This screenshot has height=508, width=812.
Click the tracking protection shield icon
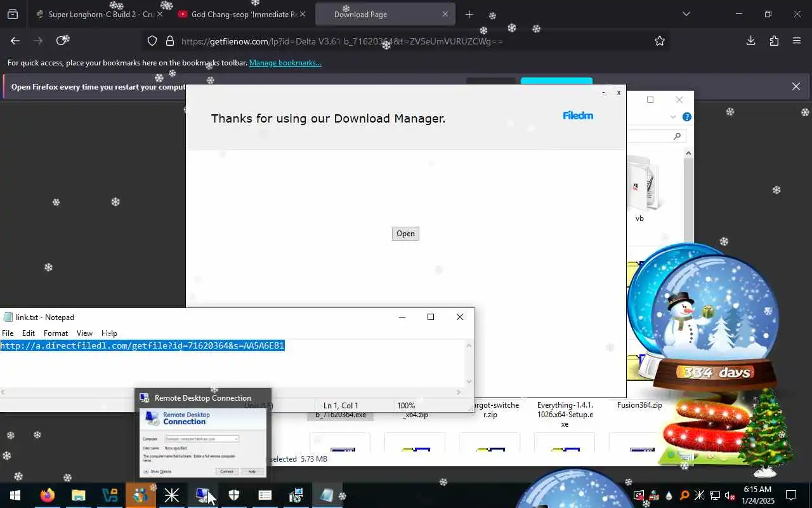coord(152,41)
